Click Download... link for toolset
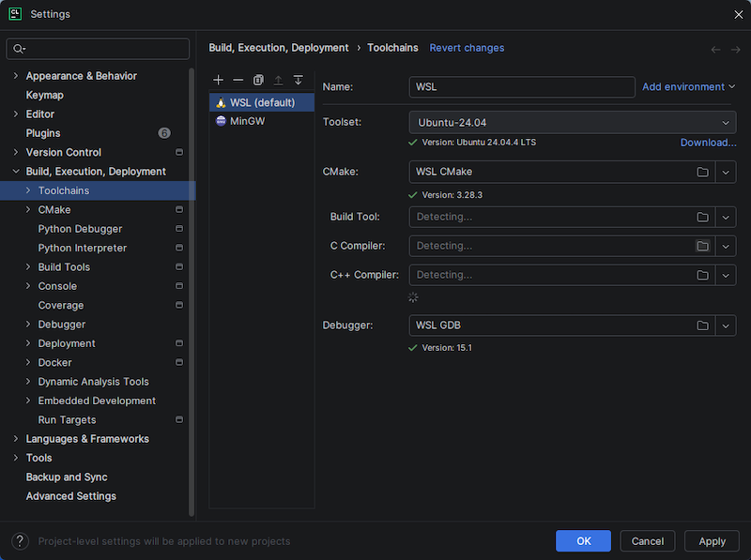The height and width of the screenshot is (560, 751). (x=709, y=143)
